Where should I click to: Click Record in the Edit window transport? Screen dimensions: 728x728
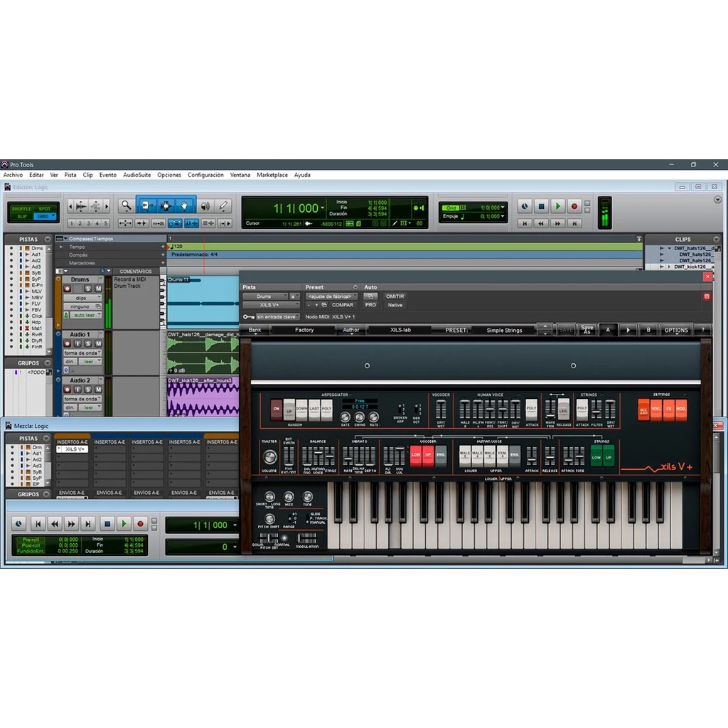574,206
